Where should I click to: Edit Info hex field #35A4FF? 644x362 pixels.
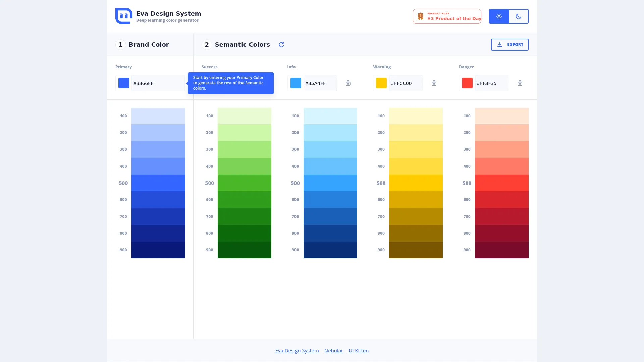pyautogui.click(x=320, y=83)
